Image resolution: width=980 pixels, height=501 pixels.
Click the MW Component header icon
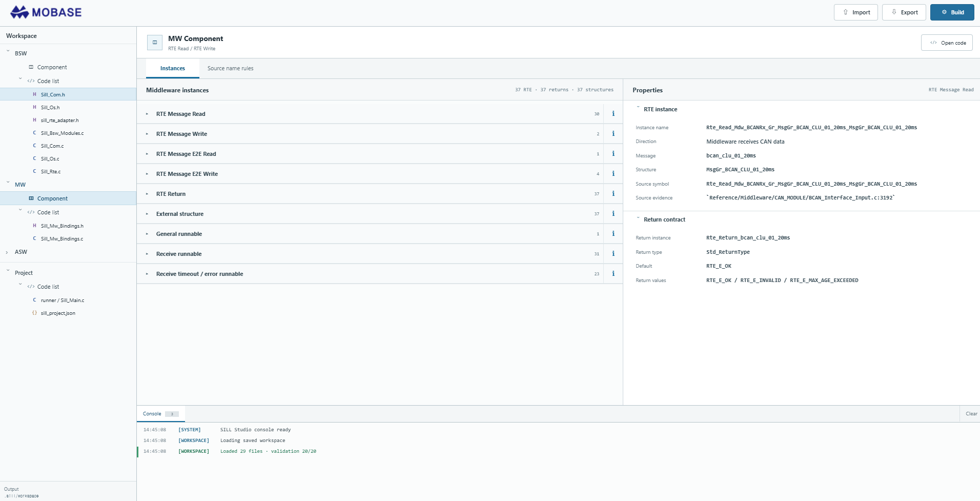[x=155, y=43]
